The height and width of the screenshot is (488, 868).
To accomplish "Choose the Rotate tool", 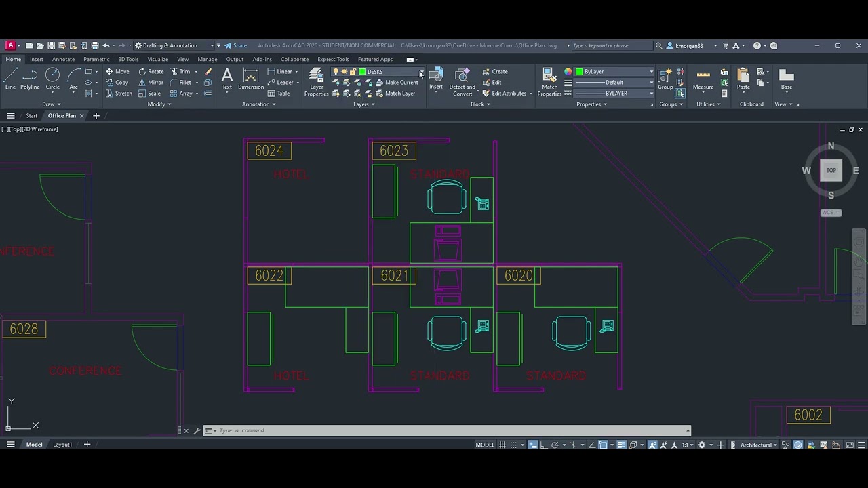I will pyautogui.click(x=151, y=71).
